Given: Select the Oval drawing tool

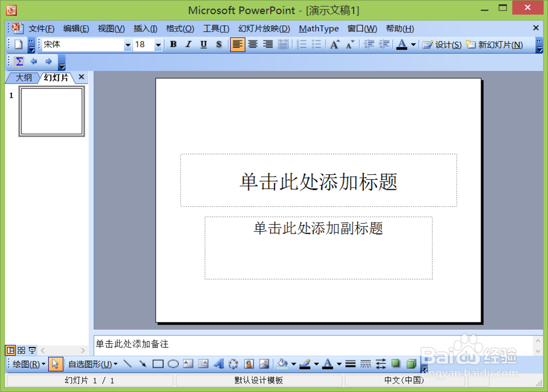Looking at the screenshot, I should pyautogui.click(x=173, y=364).
